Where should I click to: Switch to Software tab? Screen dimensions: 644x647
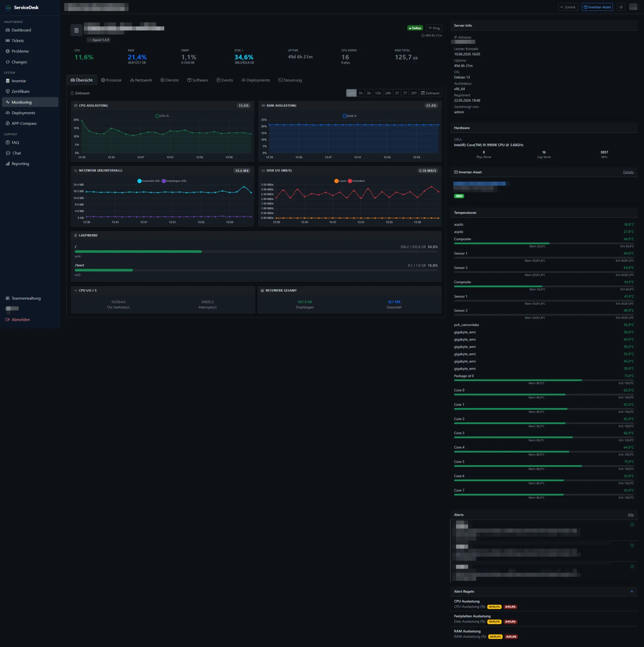[x=198, y=80]
